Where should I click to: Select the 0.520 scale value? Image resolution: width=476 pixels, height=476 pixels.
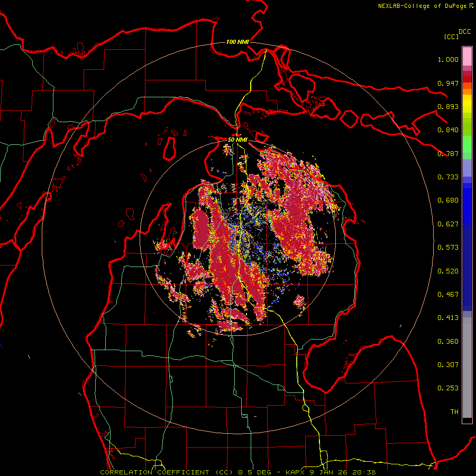pos(448,271)
